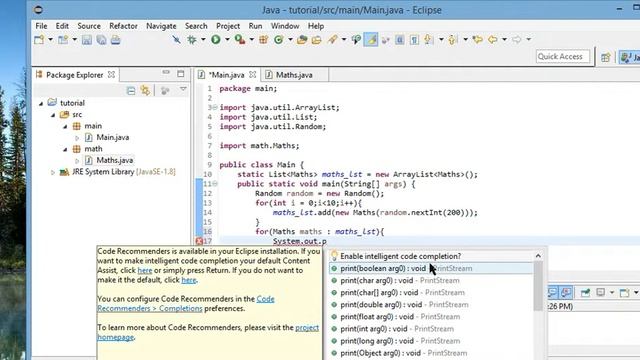Open the Project menu
640x360 pixels.
[228, 26]
